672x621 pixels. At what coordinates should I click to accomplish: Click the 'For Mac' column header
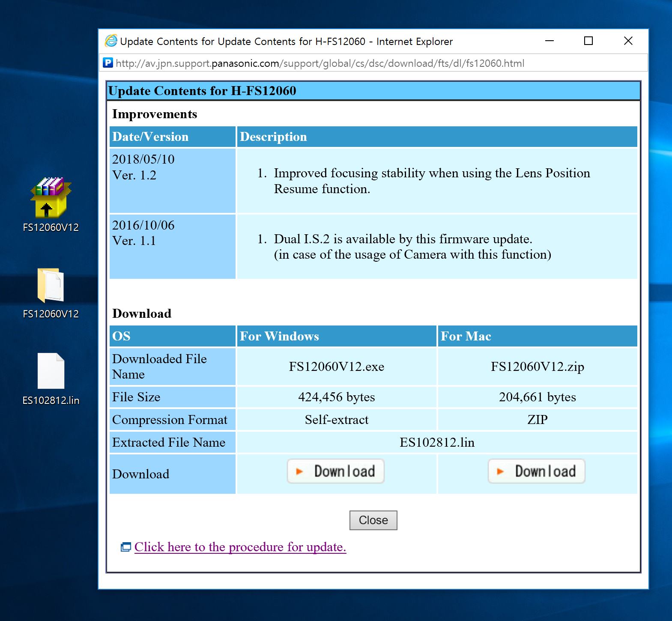538,336
